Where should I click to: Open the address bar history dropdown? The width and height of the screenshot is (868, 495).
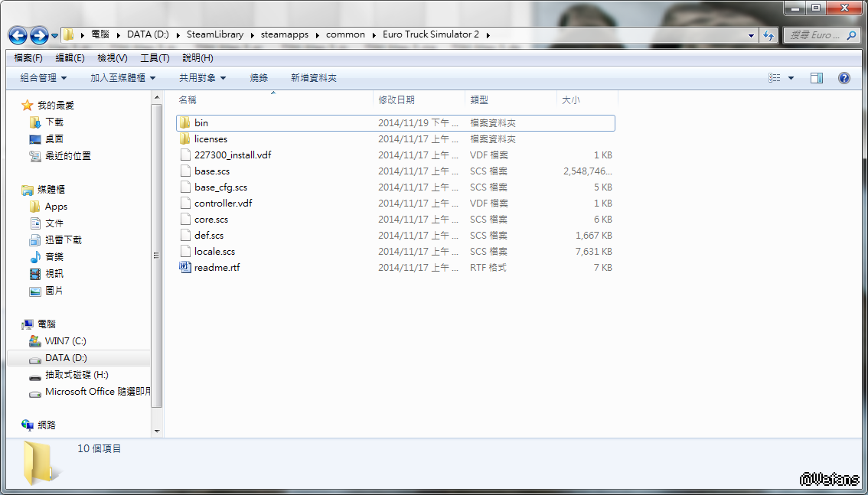point(751,35)
